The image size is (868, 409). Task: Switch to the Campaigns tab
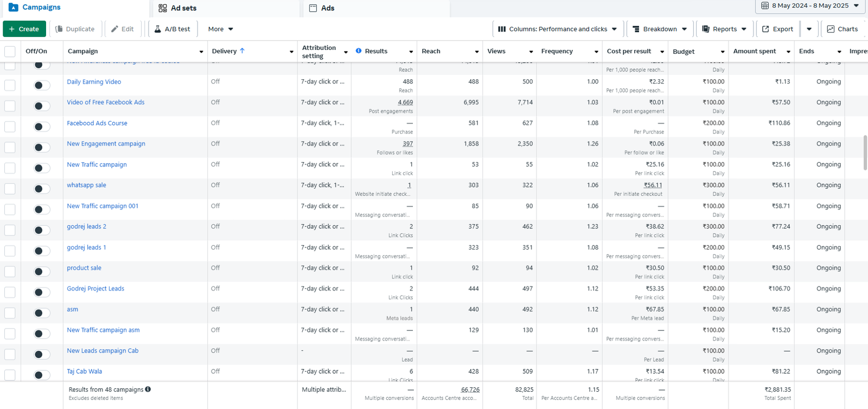pyautogui.click(x=75, y=8)
